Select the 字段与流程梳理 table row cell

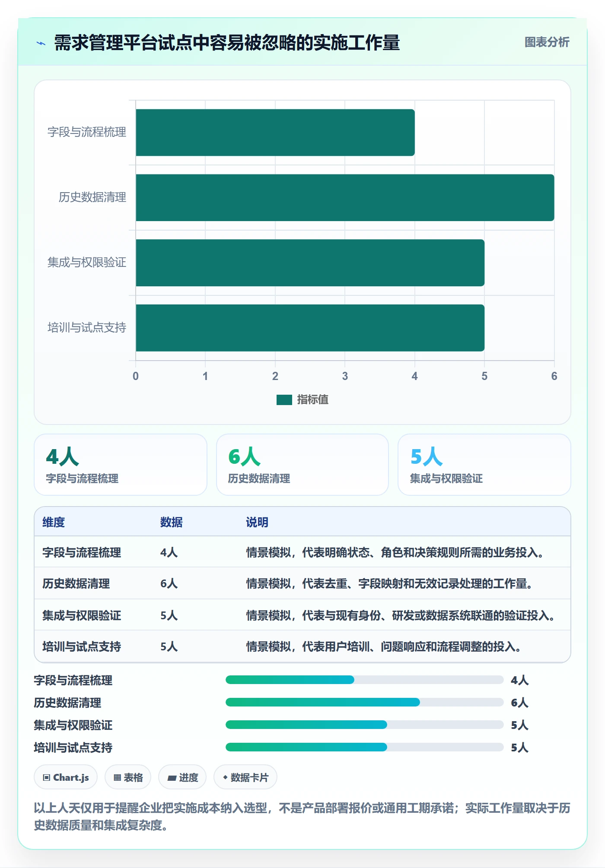pos(82,552)
